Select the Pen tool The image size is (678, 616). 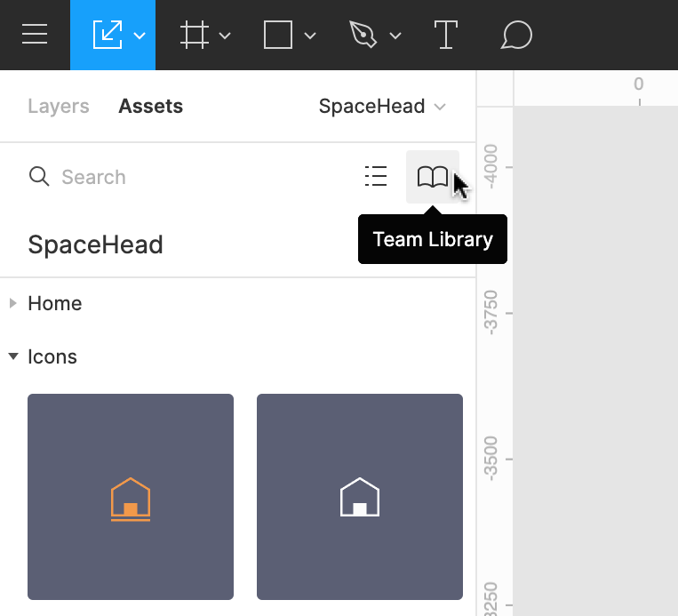(x=363, y=36)
